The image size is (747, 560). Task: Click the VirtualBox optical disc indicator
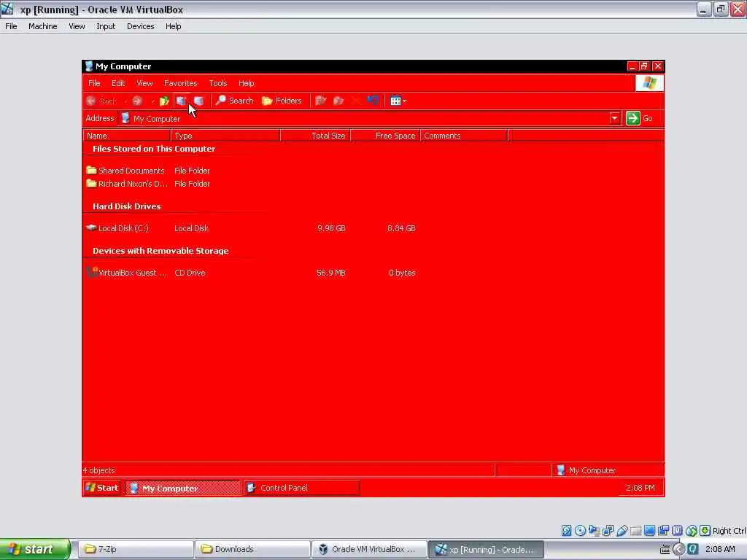pos(580,531)
